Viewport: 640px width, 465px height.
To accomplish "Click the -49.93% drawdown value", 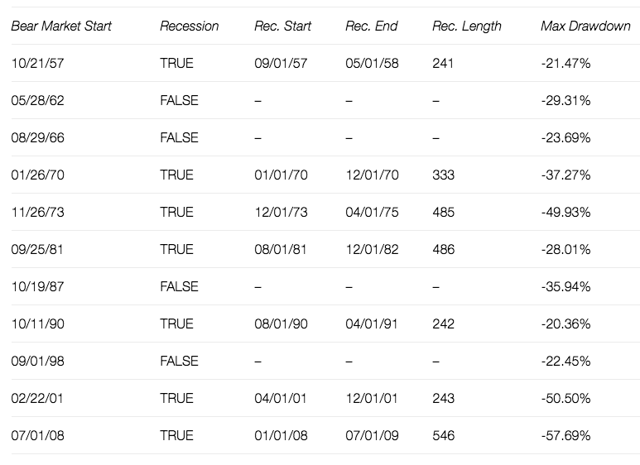I will point(566,212).
